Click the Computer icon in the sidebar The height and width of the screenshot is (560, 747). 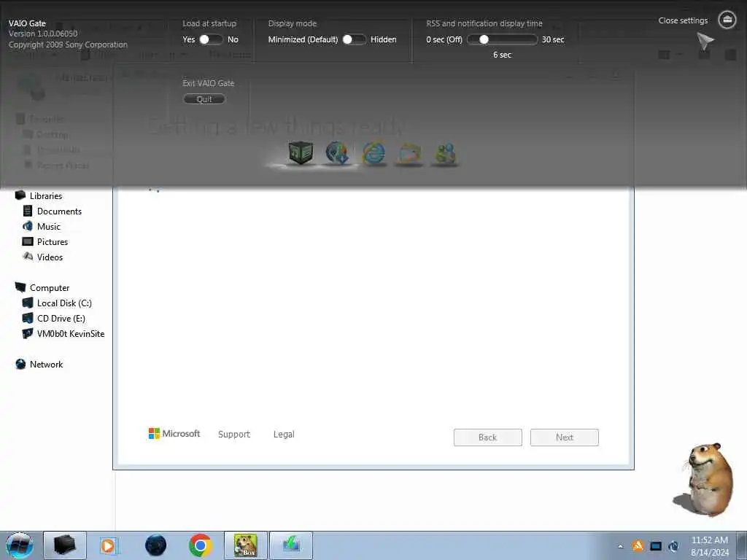[20, 287]
